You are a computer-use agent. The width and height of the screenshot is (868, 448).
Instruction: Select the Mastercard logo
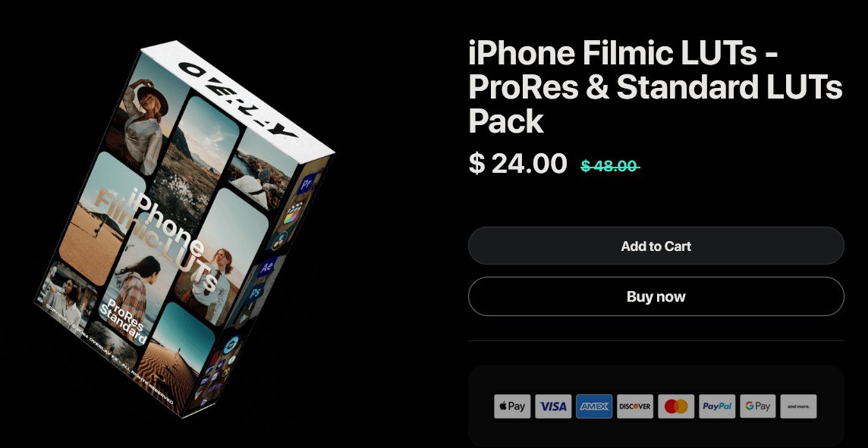(676, 406)
